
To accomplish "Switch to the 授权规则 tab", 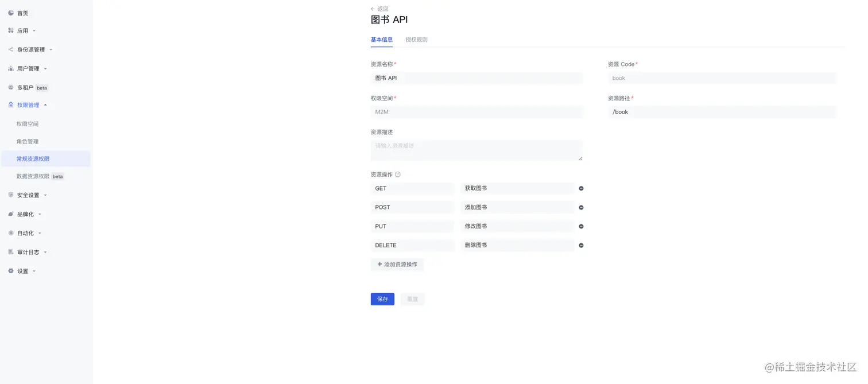I will (416, 40).
